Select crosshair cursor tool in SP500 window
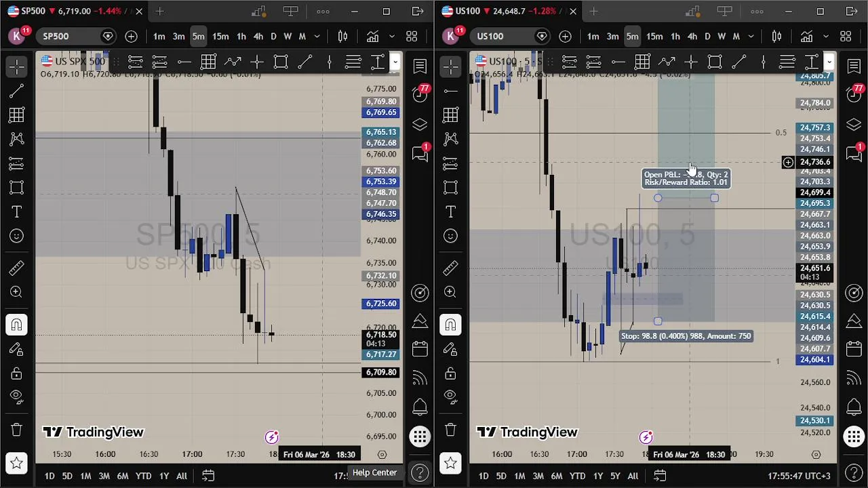The image size is (868, 488). tap(17, 66)
